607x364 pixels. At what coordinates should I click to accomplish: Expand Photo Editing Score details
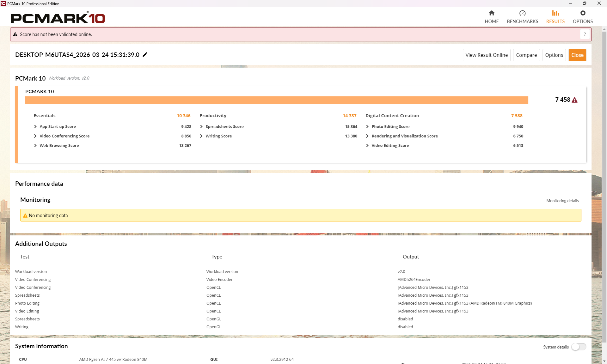pyautogui.click(x=367, y=127)
